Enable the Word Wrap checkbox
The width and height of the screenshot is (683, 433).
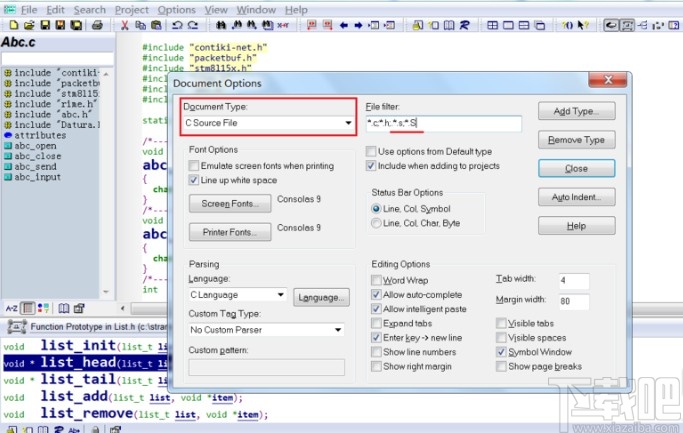[x=376, y=280]
